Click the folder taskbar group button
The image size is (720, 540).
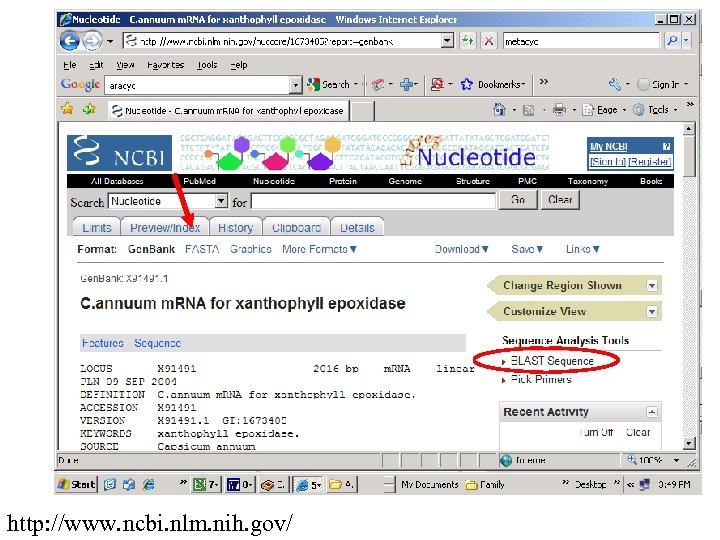point(342,484)
